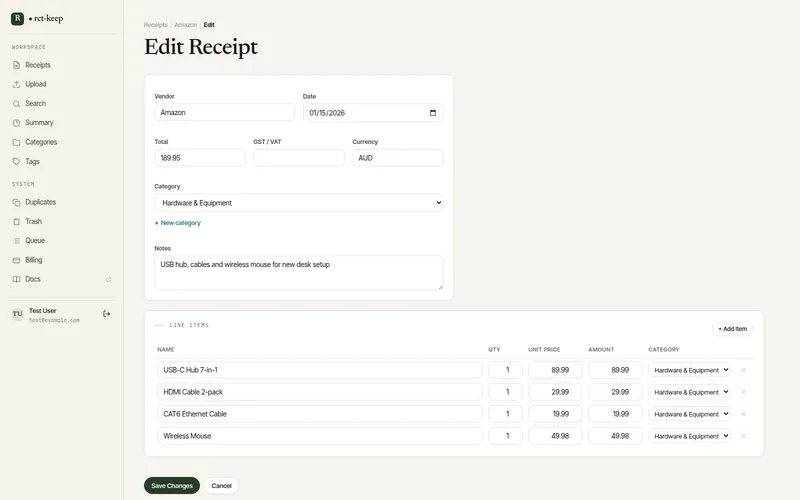The height and width of the screenshot is (500, 800).
Task: Click the Tags label icon
Action: (x=16, y=161)
